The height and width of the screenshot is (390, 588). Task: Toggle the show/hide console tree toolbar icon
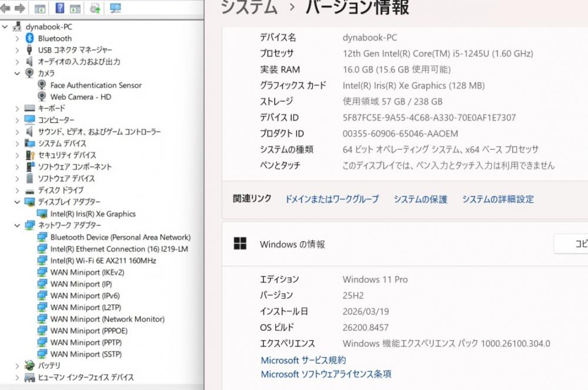pyautogui.click(x=40, y=8)
